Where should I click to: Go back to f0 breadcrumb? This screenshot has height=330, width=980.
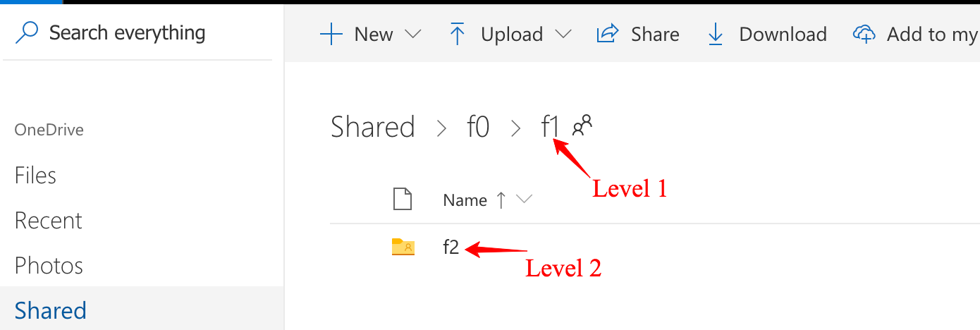[x=478, y=128]
